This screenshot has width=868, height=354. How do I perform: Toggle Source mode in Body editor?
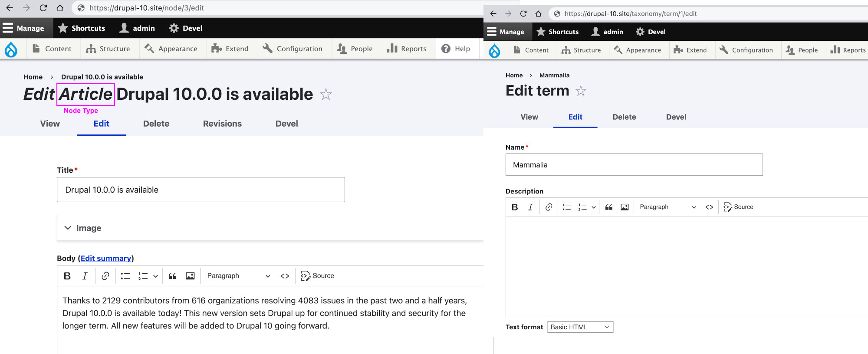(x=317, y=276)
